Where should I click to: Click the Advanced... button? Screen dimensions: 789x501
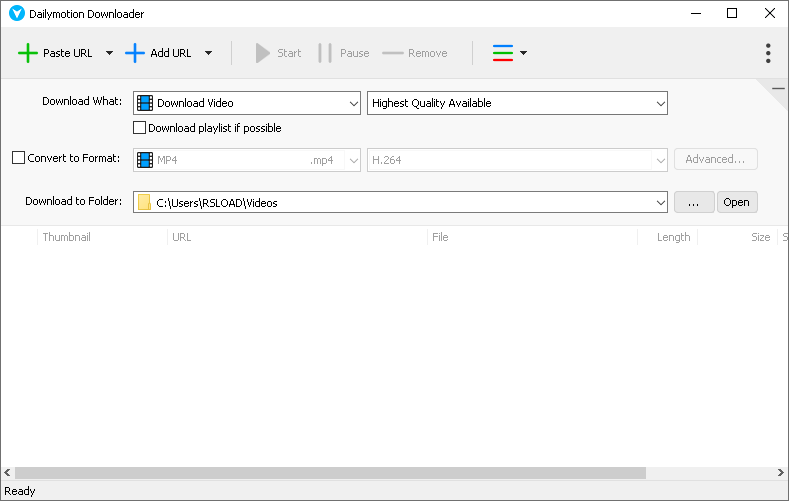pos(716,159)
